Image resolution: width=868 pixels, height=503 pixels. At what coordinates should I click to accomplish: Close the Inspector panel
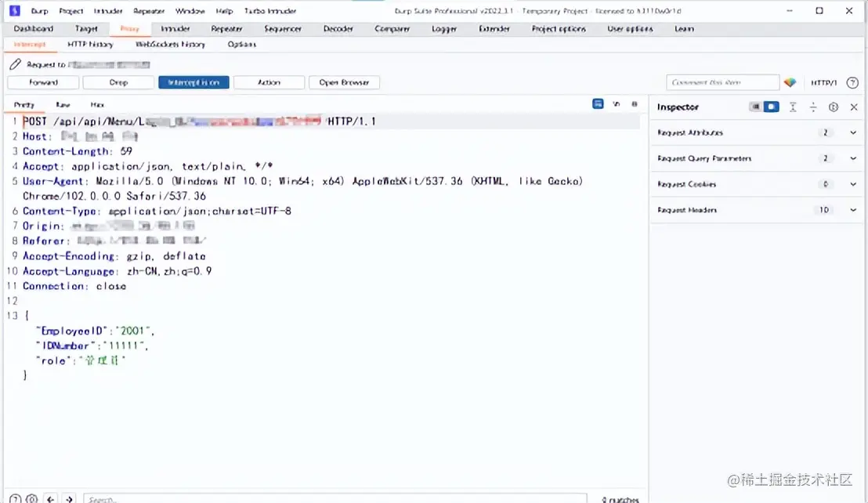tap(854, 107)
